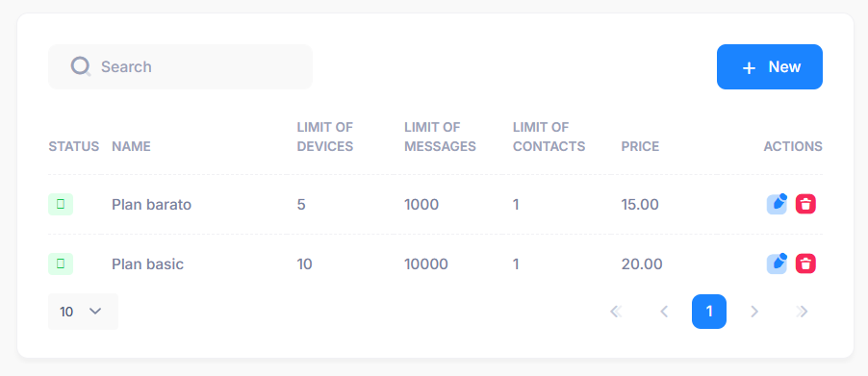This screenshot has width=868, height=376.
Task: Edit the Plan barato row
Action: (777, 204)
